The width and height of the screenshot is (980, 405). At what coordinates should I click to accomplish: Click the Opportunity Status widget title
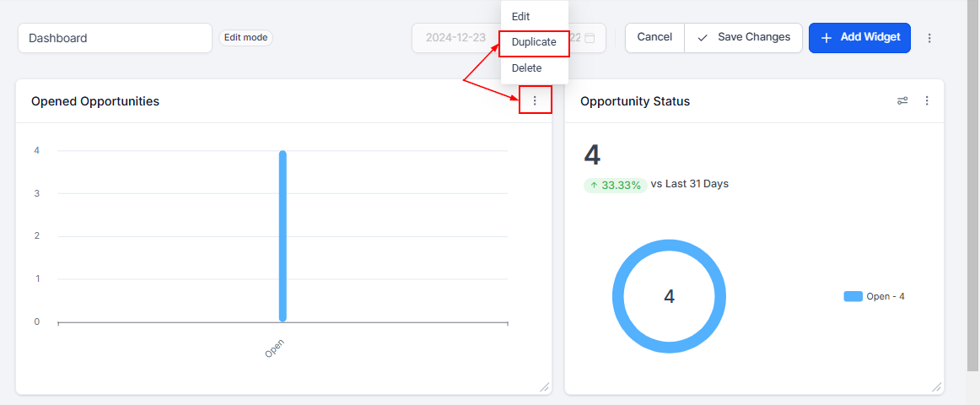pyautogui.click(x=635, y=101)
